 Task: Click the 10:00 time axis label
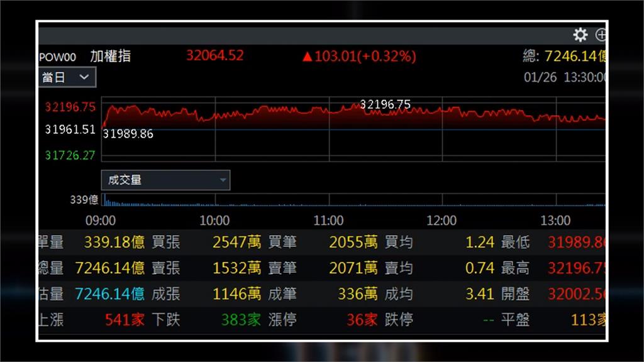[215, 221]
